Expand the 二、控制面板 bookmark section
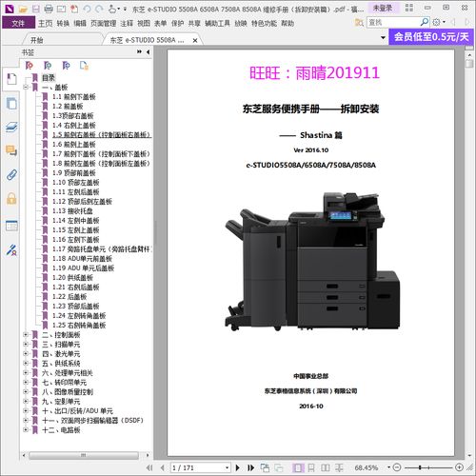The width and height of the screenshot is (476, 476). [26, 334]
